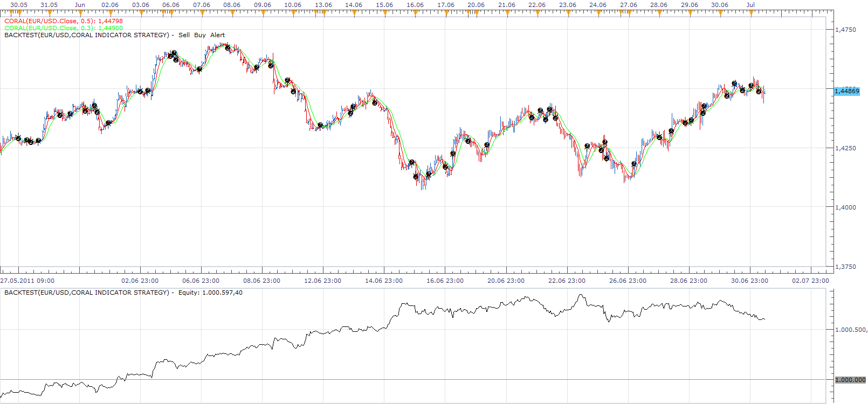Select the orange triangle marker under 16.06
The height and width of the screenshot is (404, 868).
(415, 12)
